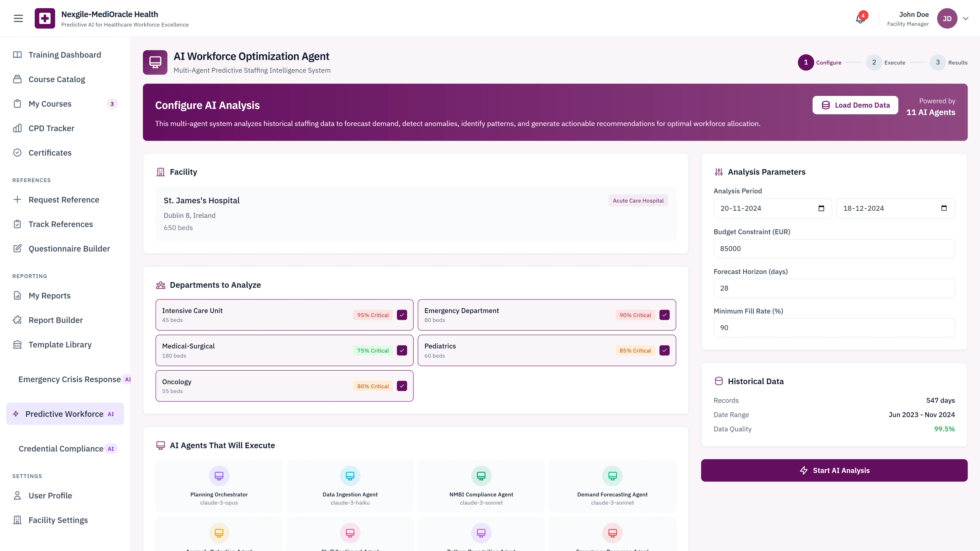Uncheck the Oncology department
This screenshot has height=551, width=980.
[402, 386]
